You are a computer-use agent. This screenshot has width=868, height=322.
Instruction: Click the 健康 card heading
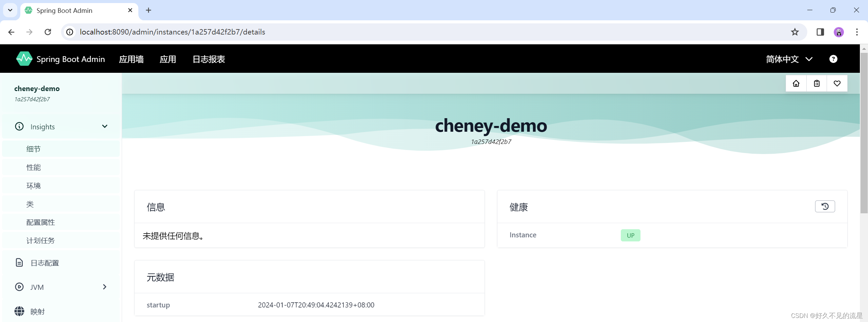click(x=518, y=207)
